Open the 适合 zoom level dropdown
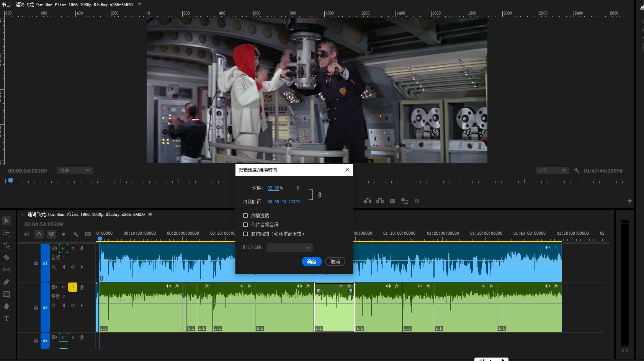Screen dimensions: 644x361 (75, 170)
